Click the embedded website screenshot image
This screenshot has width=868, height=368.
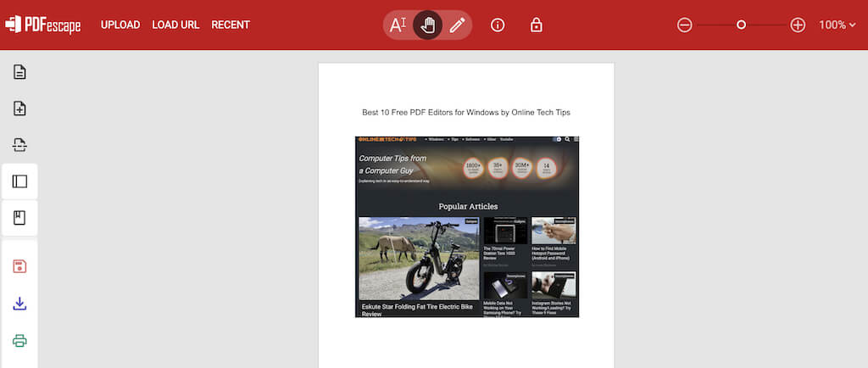(467, 227)
